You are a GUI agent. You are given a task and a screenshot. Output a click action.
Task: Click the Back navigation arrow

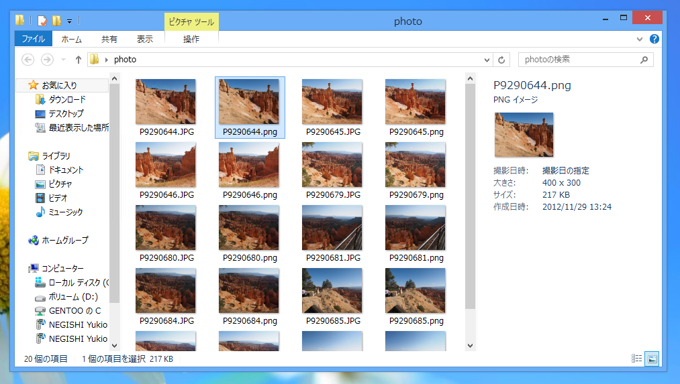(x=28, y=59)
